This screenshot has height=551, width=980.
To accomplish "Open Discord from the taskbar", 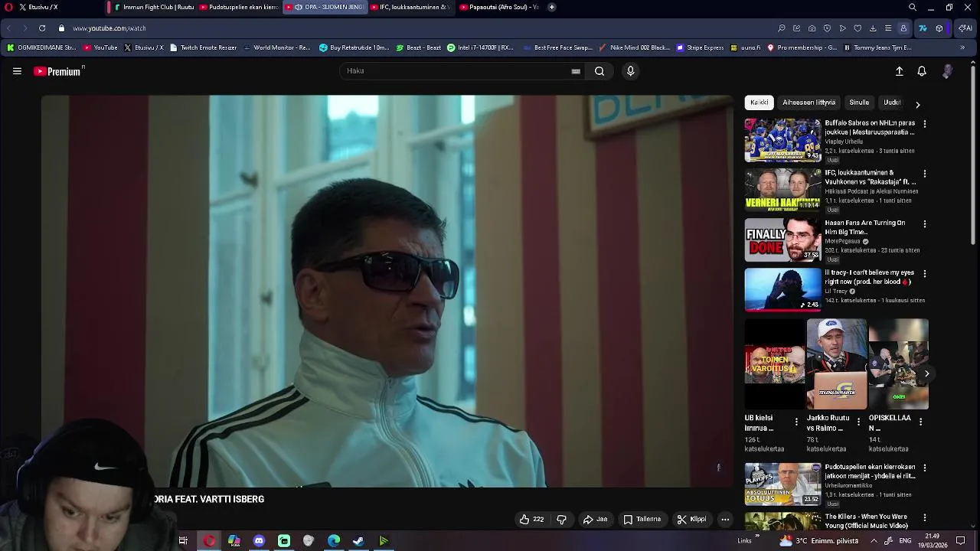I will pos(259,541).
